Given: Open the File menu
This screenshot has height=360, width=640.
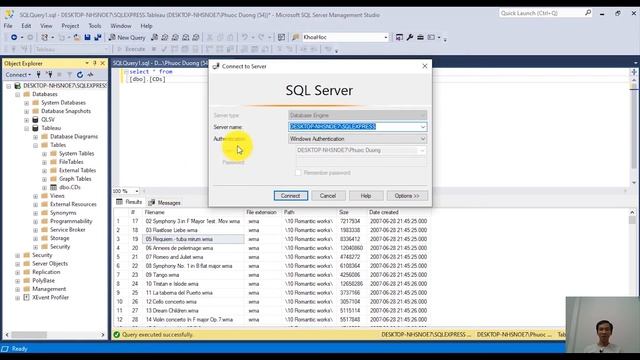Looking at the screenshot, I should coord(8,26).
